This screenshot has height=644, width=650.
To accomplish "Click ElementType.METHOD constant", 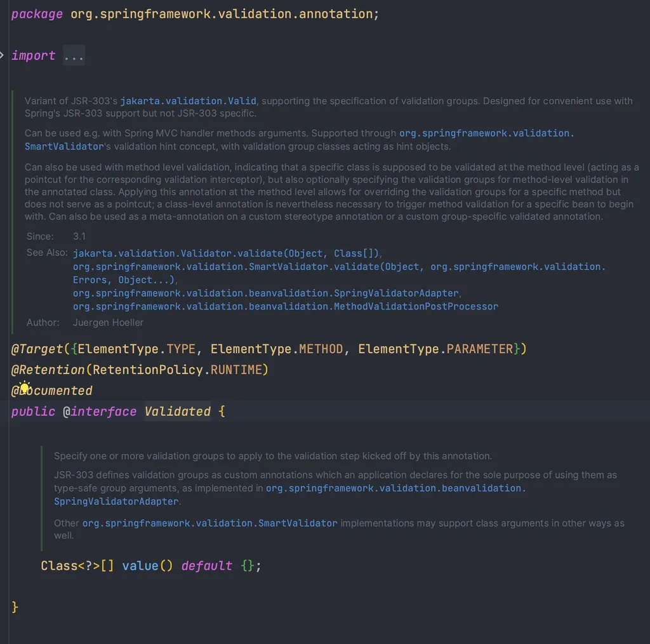I will tap(277, 349).
